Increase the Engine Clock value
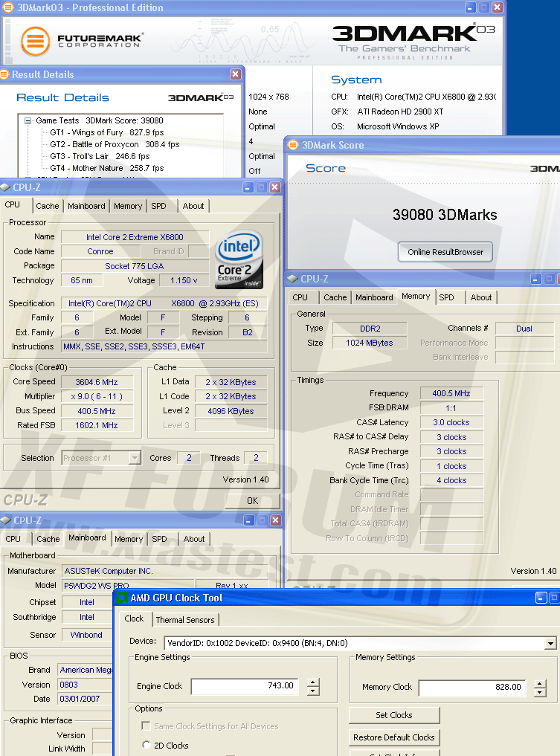Image resolution: width=560 pixels, height=756 pixels. point(313,682)
